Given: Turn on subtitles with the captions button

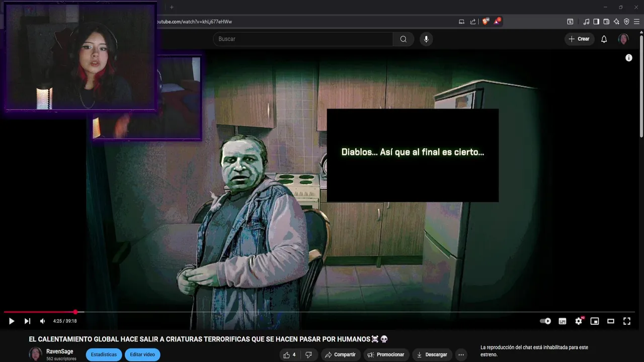Looking at the screenshot, I should (x=562, y=321).
